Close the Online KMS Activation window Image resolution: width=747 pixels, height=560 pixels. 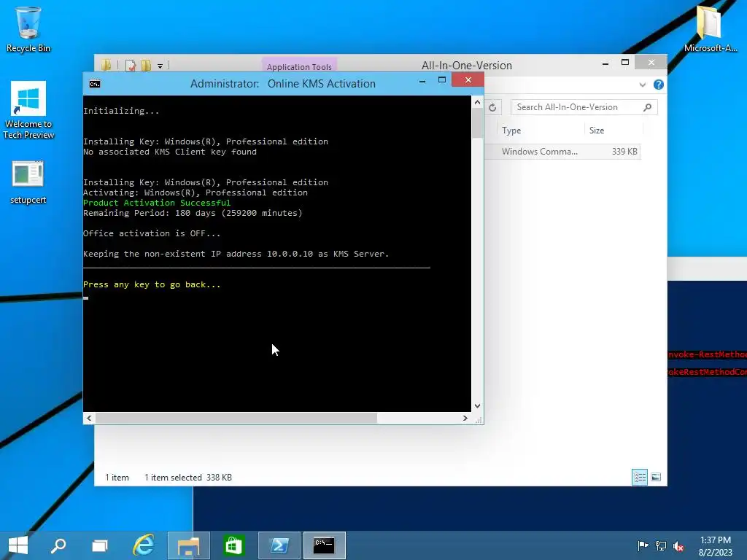468,80
